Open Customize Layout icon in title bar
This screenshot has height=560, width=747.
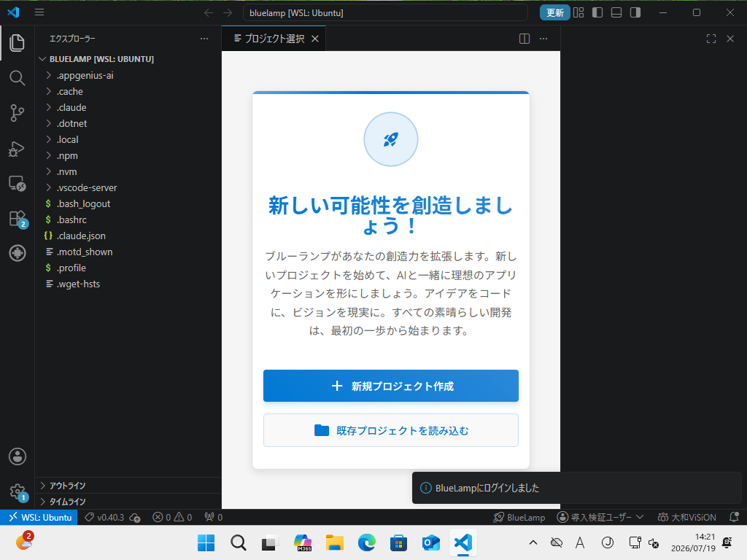pos(578,12)
